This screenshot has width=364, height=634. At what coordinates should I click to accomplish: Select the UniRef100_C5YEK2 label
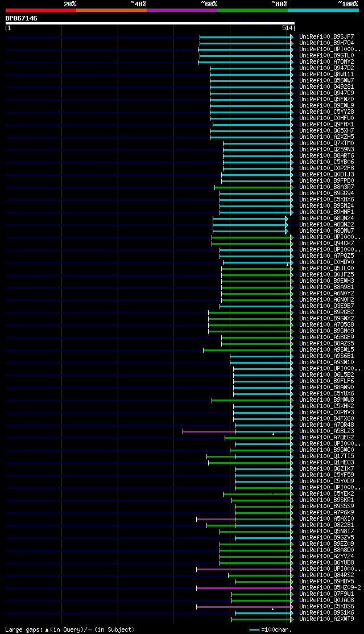[x=327, y=494]
